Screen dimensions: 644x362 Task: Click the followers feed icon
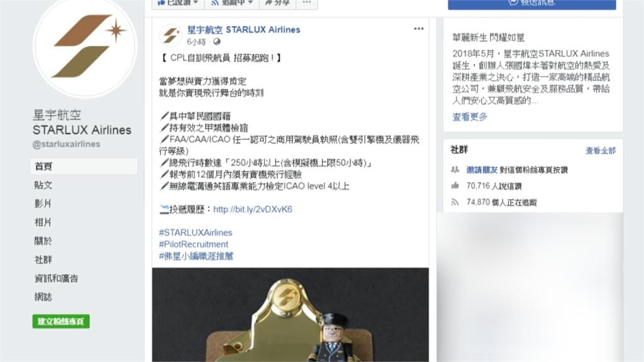coord(455,202)
